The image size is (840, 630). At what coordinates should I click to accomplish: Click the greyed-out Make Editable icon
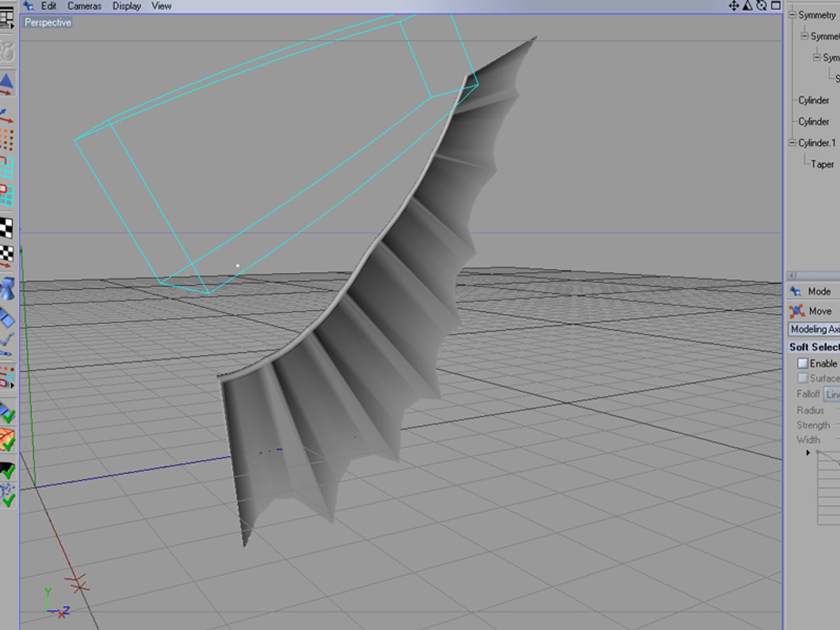[x=6, y=52]
